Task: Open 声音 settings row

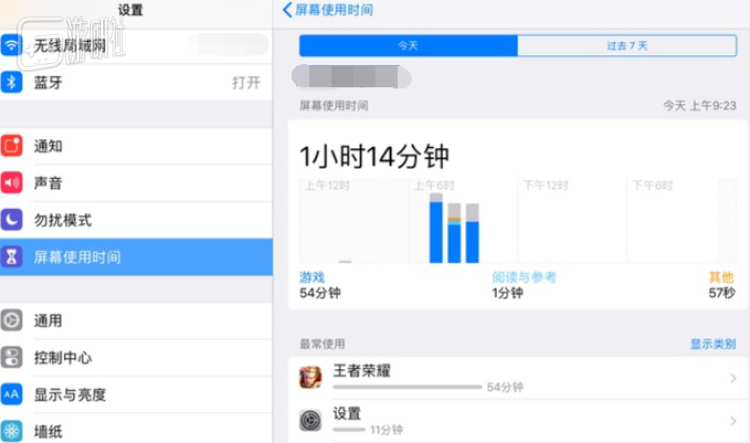Action: pos(136,183)
